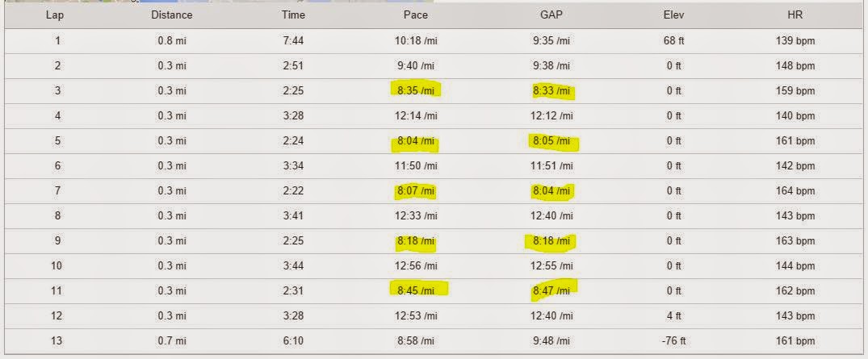Image resolution: width=868 pixels, height=359 pixels.
Task: Click the Lap column header
Action: point(54,15)
